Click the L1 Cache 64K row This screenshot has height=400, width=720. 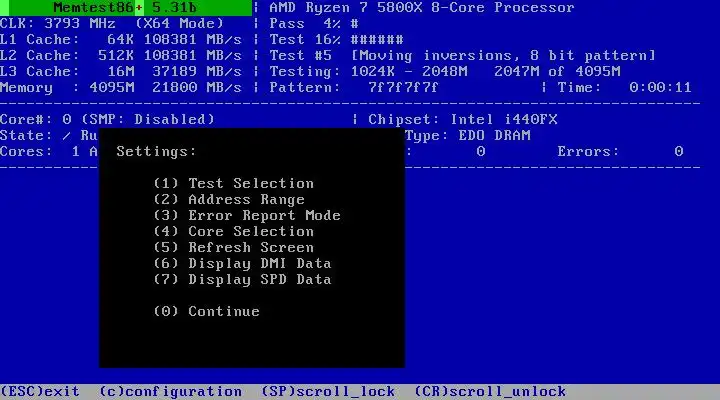coord(121,39)
